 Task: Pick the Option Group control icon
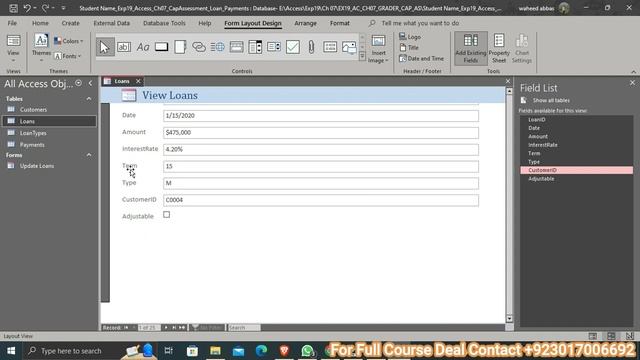330,47
